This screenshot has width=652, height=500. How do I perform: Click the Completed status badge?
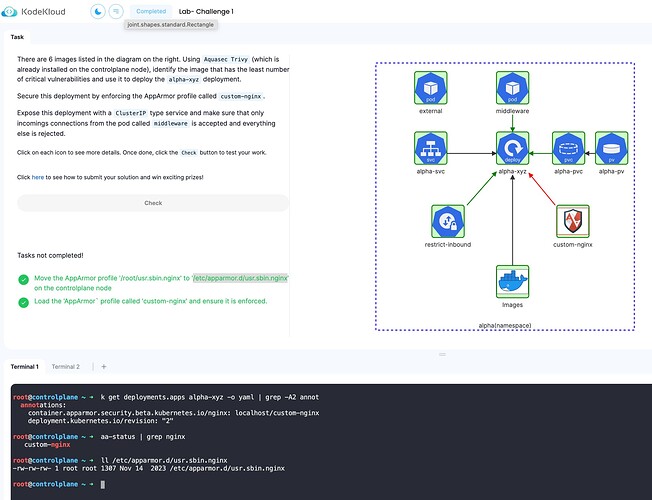[151, 11]
